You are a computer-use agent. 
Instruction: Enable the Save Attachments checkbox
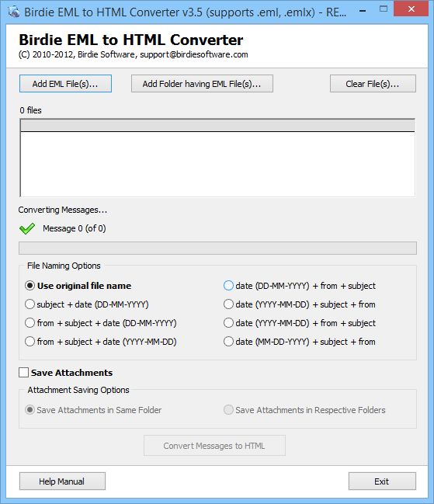pos(24,373)
